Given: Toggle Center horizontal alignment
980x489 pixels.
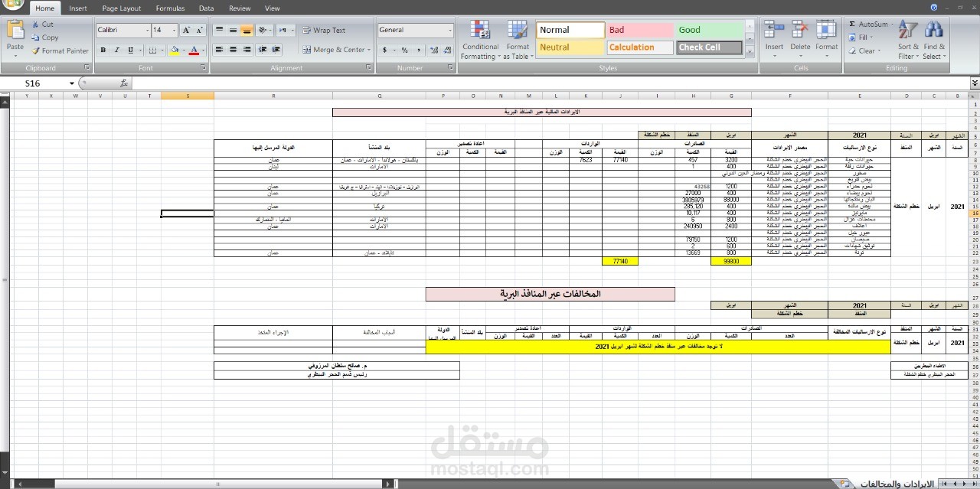Looking at the screenshot, I should click(233, 50).
